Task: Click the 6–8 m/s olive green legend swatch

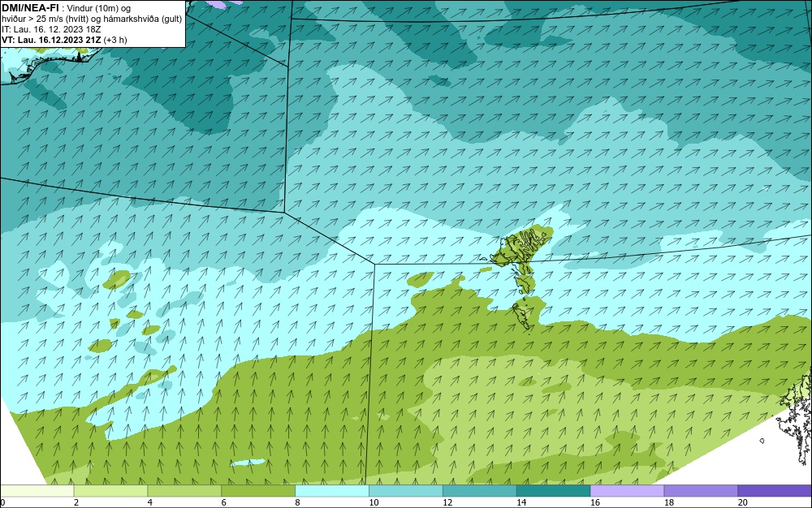Action: click(x=258, y=491)
